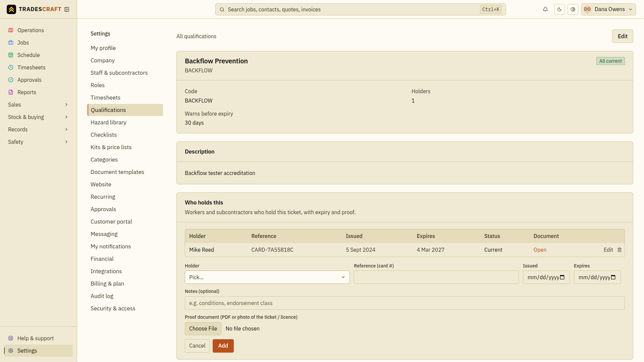Go back to All qualifications
Viewport: 644px width, 362px height.
point(196,36)
